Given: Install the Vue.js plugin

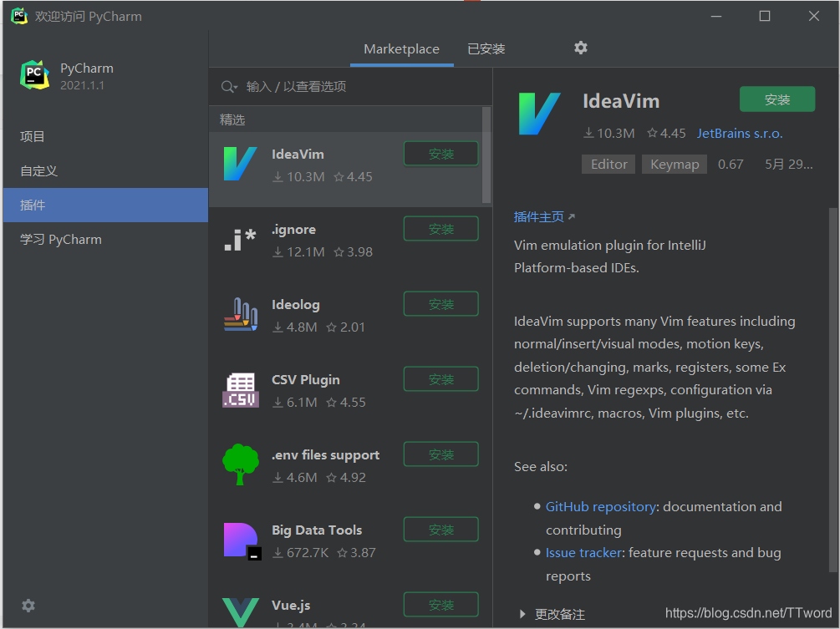Looking at the screenshot, I should 440,605.
